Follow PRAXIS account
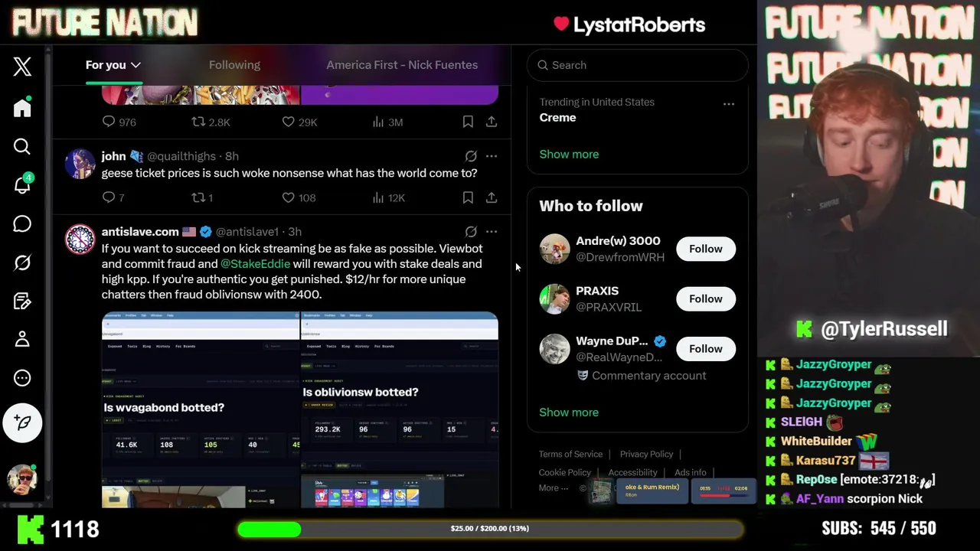 pos(705,298)
